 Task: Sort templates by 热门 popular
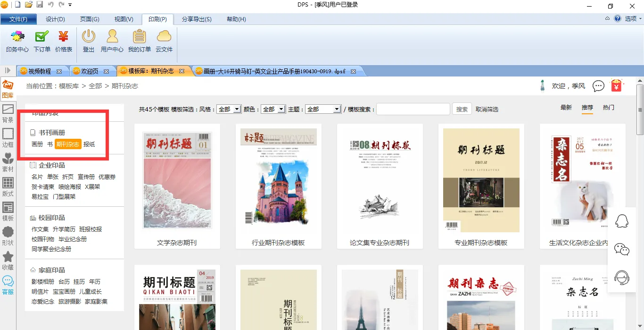pyautogui.click(x=609, y=108)
